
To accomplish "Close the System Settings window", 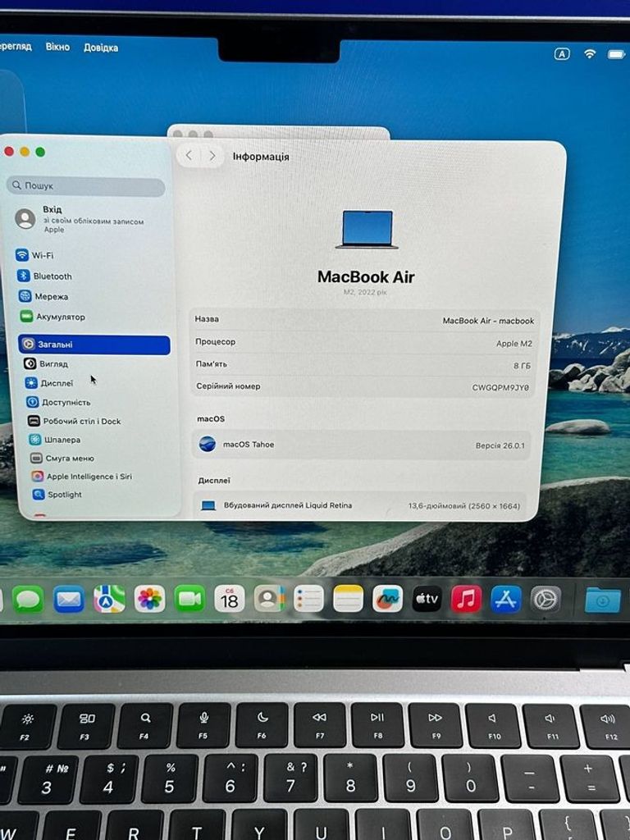I will pos(8,152).
